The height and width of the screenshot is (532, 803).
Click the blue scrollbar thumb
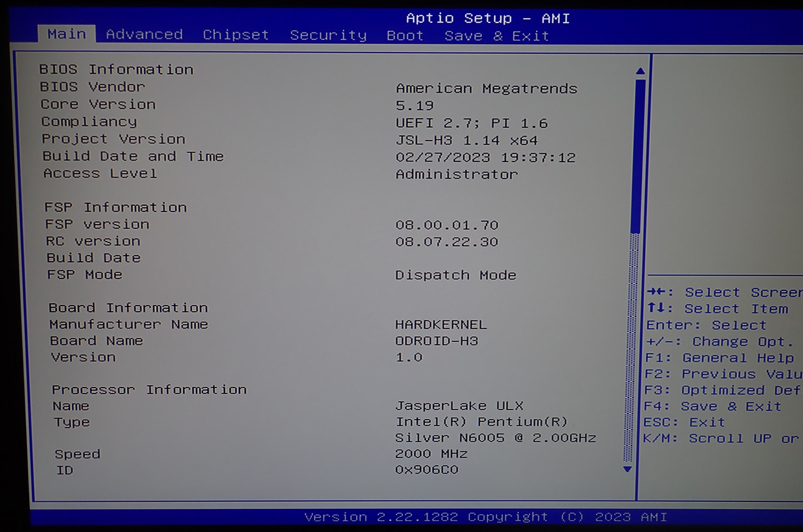click(639, 155)
